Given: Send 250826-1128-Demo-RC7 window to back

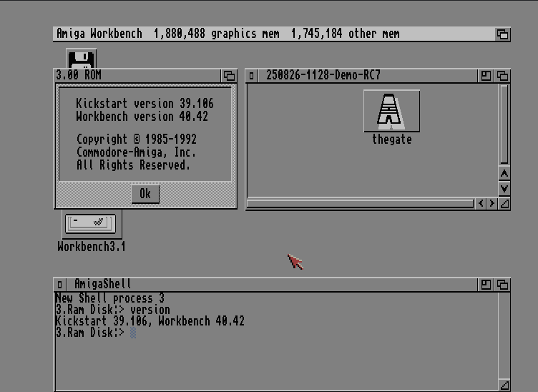Looking at the screenshot, I should click(502, 75).
